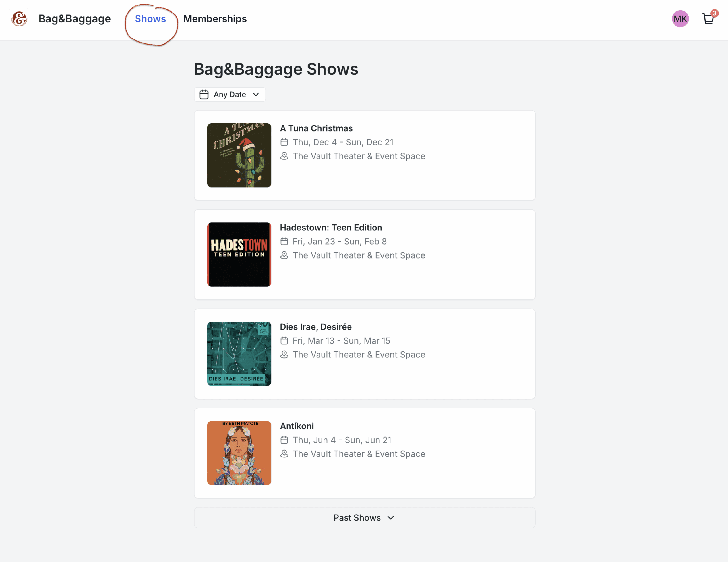Click location pin icon under Antíkoni dates
The image size is (728, 562).
[284, 454]
